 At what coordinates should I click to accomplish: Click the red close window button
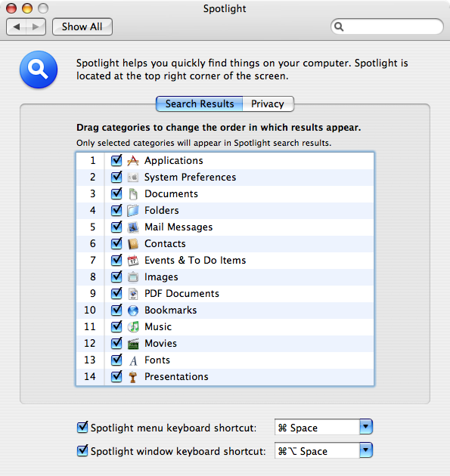coord(11,8)
